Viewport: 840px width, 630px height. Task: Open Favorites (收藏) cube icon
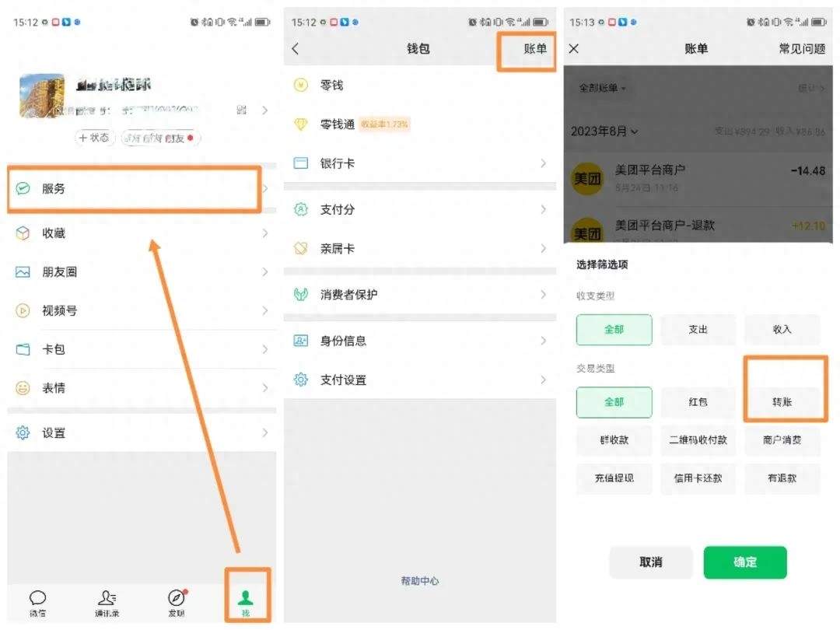(x=23, y=233)
